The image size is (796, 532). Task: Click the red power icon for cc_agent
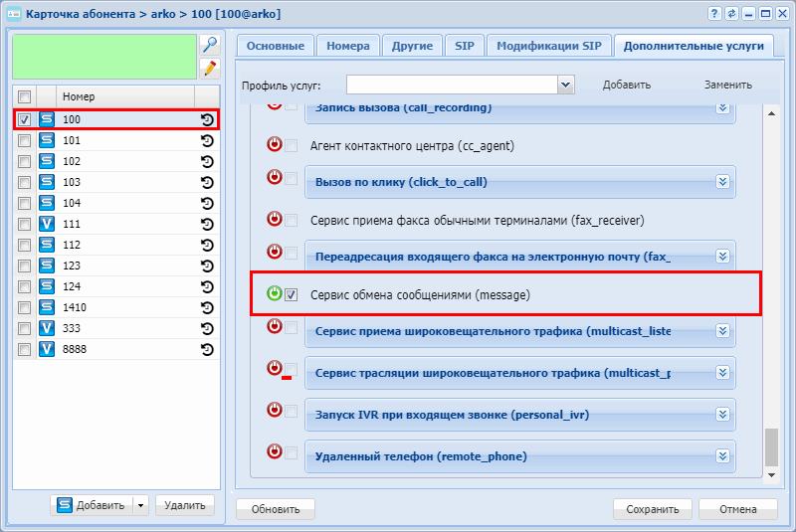click(275, 144)
